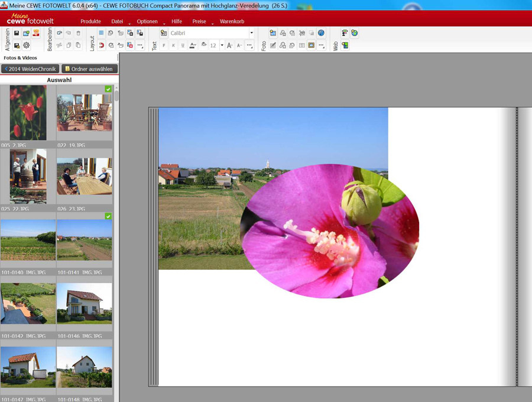Click the add photo icon in Foto group
The image size is (532, 402).
[x=273, y=34]
